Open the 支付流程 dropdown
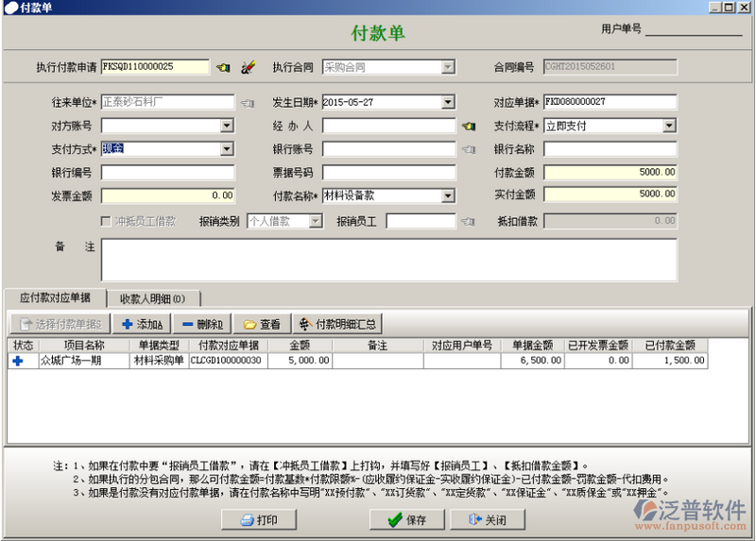Image resolution: width=756 pixels, height=541 pixels. pyautogui.click(x=669, y=126)
